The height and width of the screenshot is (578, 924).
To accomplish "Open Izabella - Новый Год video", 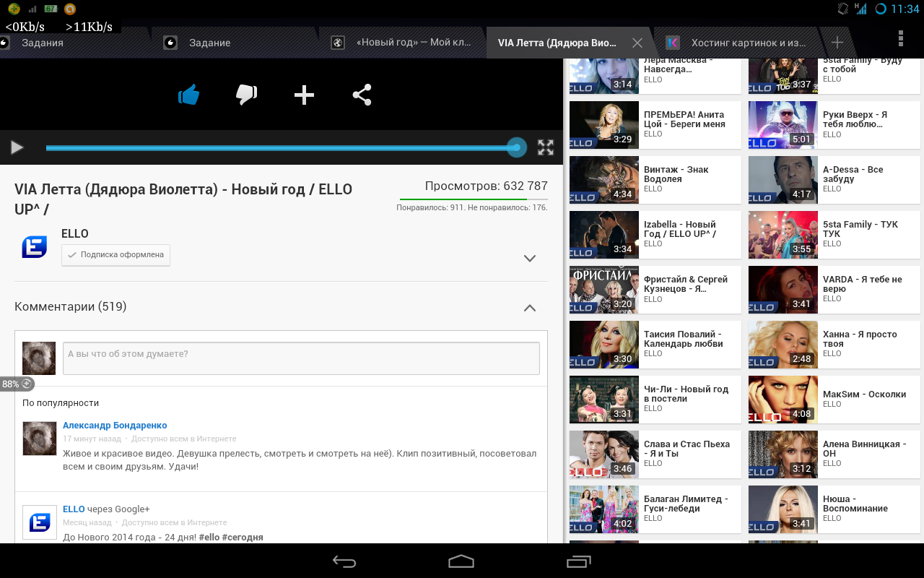I will (x=655, y=234).
